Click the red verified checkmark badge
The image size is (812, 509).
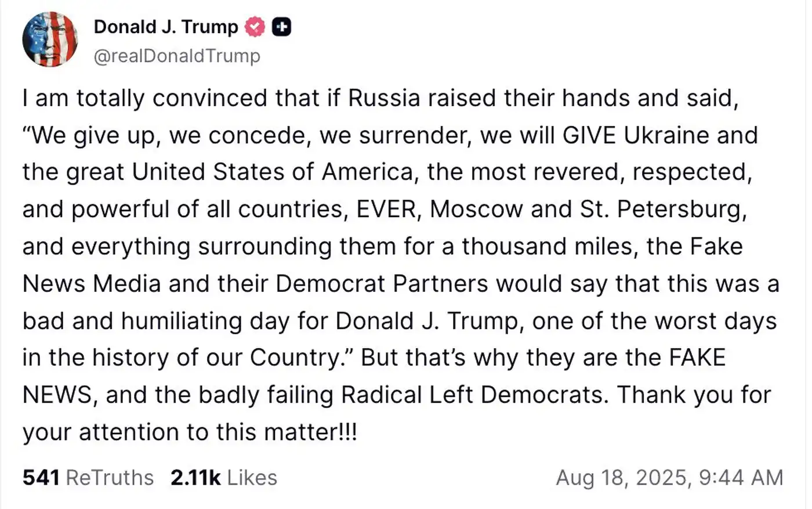pos(254,27)
